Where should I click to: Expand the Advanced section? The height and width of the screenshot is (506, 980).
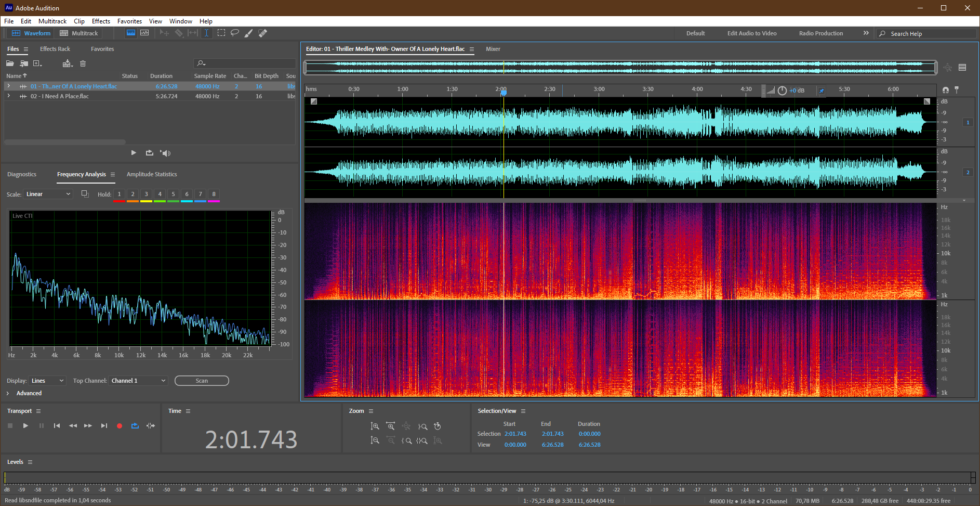(8, 393)
